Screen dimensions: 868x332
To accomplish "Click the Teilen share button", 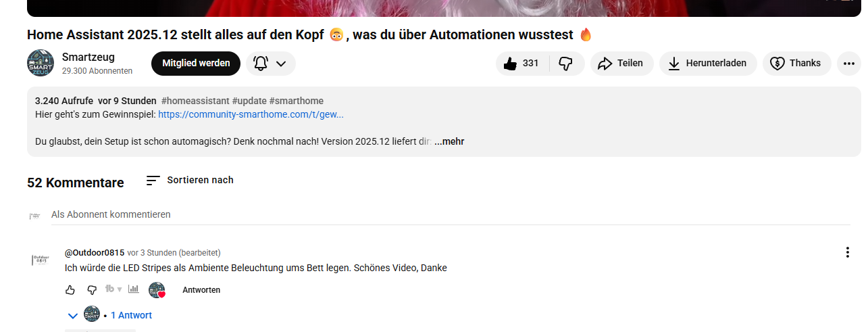I will tap(621, 64).
